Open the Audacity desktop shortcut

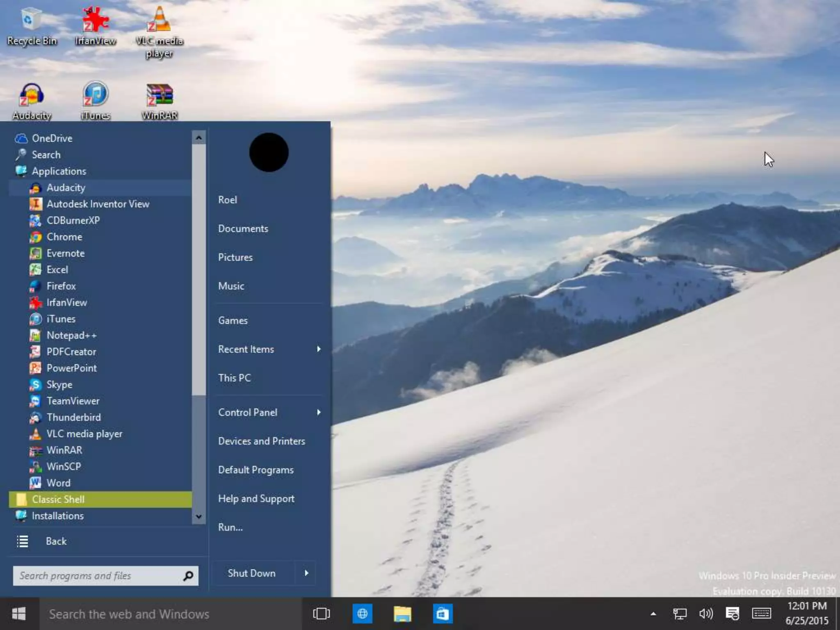(x=32, y=101)
